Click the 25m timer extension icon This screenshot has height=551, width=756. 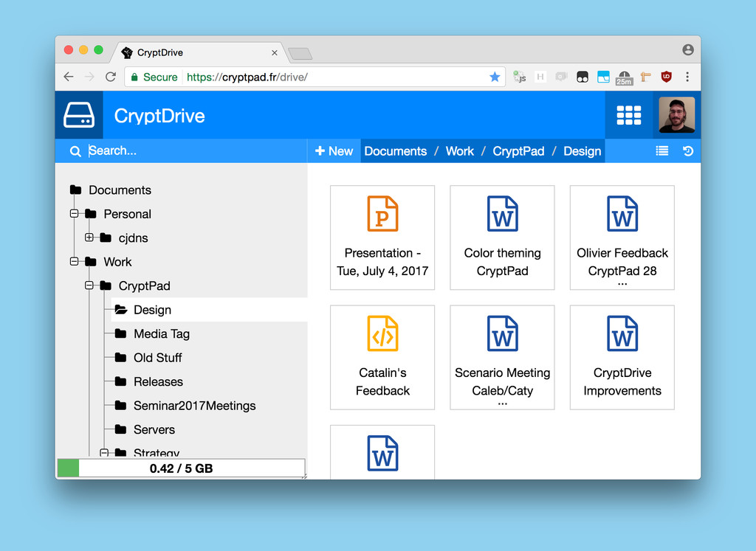624,77
